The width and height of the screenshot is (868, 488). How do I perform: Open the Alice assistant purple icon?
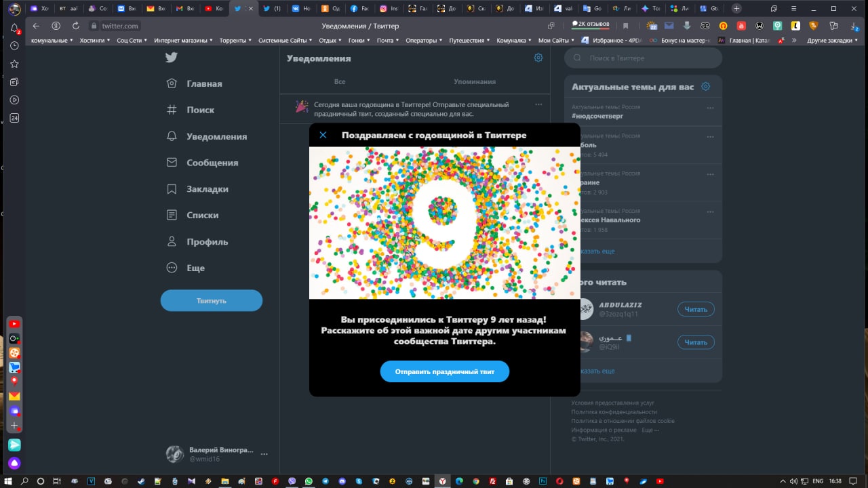tap(14, 464)
